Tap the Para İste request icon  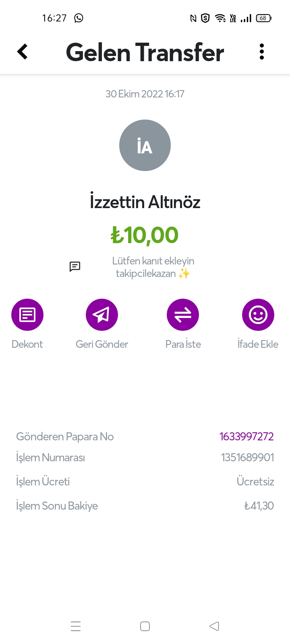183,315
